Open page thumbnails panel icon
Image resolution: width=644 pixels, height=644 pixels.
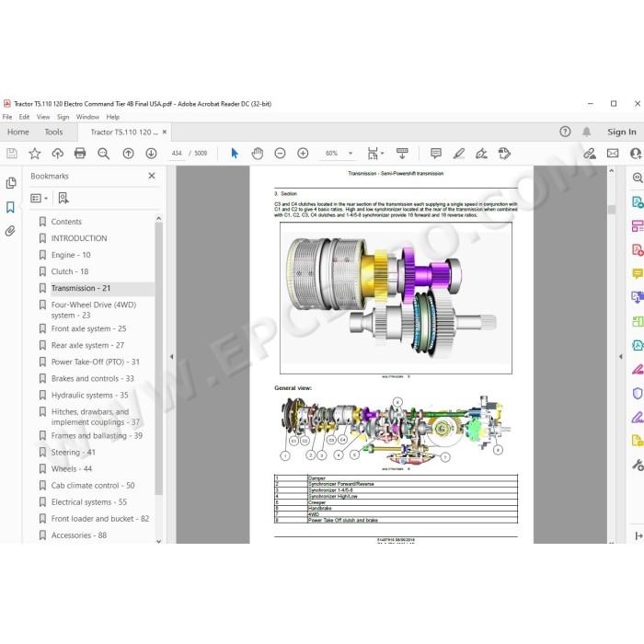click(11, 183)
